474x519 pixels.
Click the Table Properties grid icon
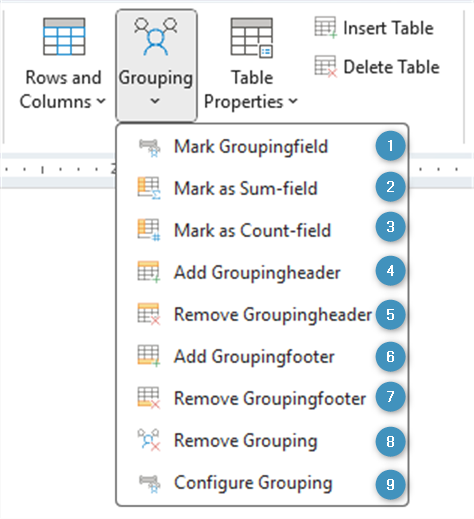(x=252, y=38)
